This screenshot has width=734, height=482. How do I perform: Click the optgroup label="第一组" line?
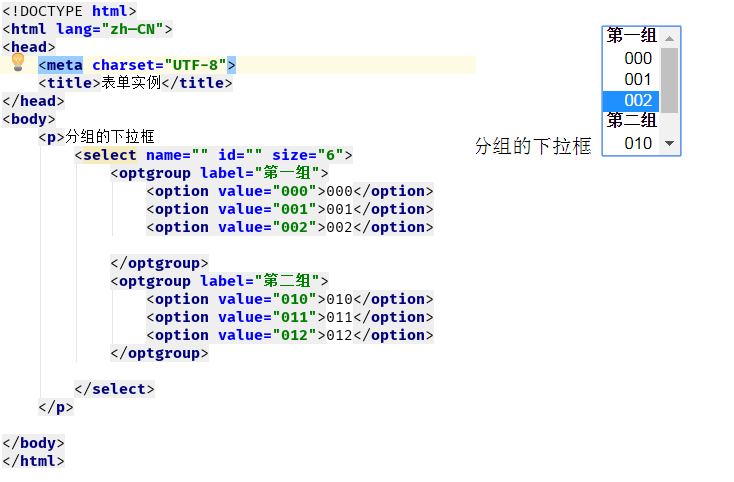219,173
